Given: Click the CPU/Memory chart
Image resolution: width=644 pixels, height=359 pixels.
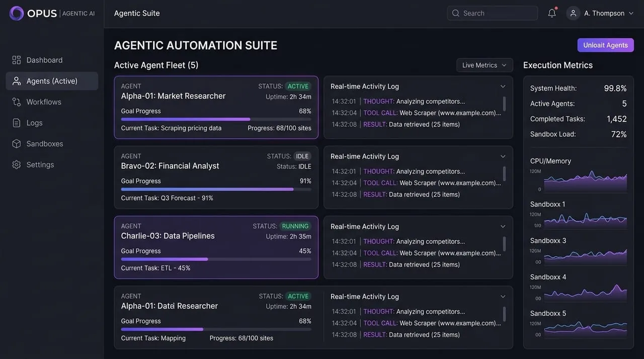Looking at the screenshot, I should pos(585,181).
